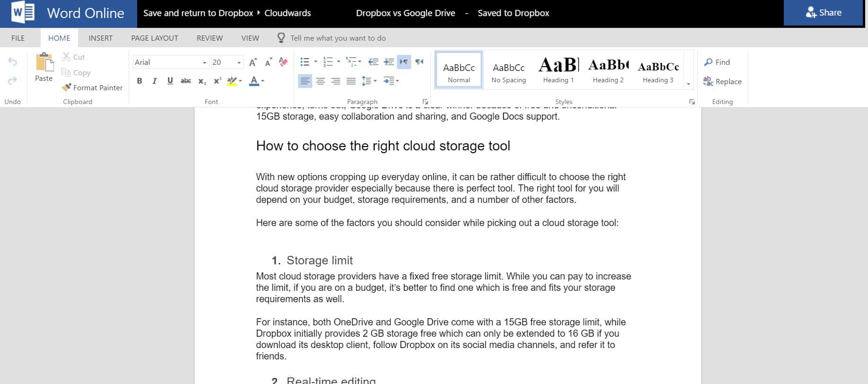Toggle left-to-right text direction
The image size is (868, 384).
404,62
